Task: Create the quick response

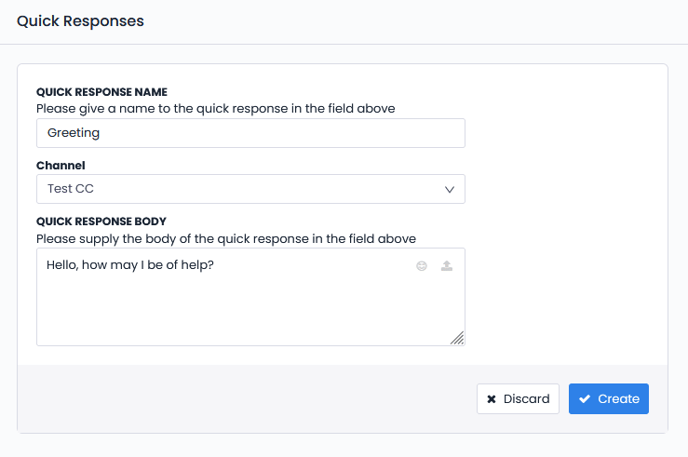Action: pos(609,399)
